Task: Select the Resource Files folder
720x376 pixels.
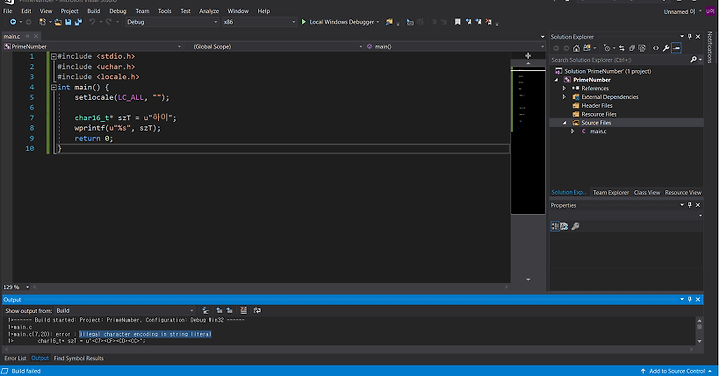Action: pos(599,114)
